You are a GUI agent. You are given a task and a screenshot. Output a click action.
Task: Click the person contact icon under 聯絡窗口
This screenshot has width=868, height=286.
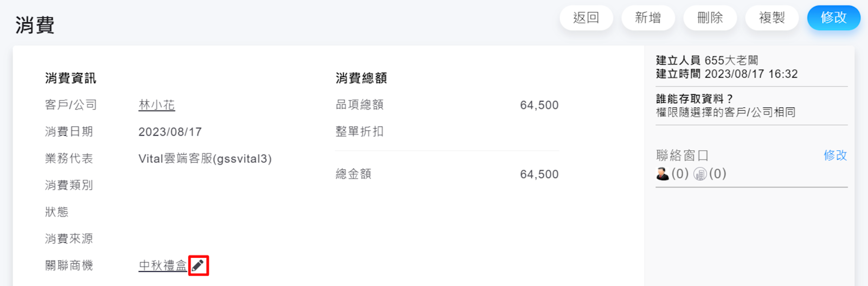point(663,174)
